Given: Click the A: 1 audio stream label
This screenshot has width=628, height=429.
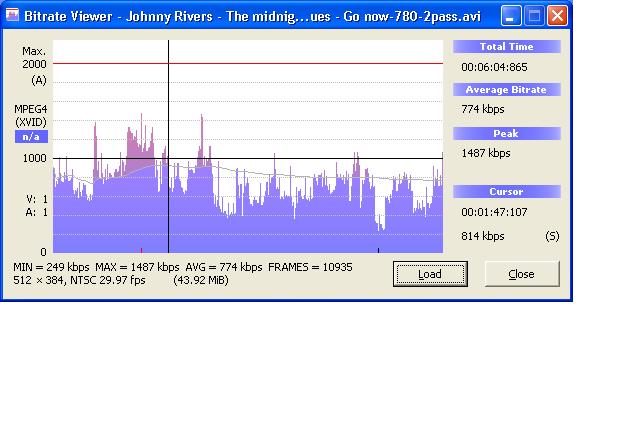Looking at the screenshot, I should pos(37,212).
